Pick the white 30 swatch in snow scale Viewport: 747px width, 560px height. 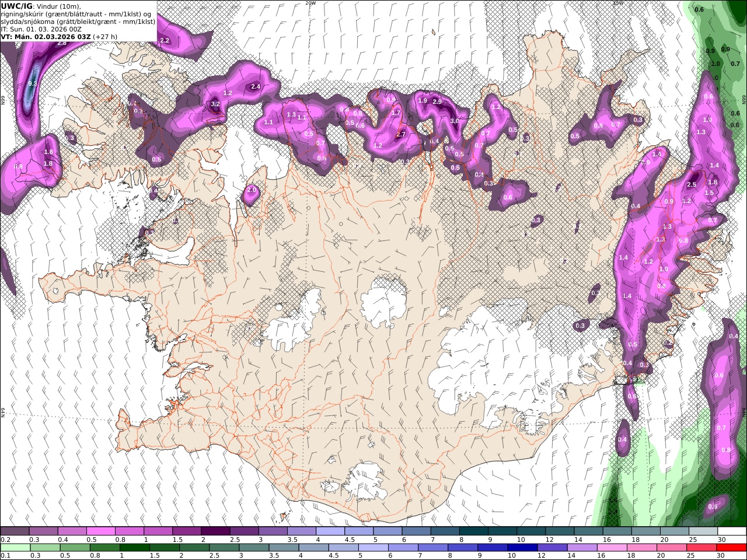pos(732,531)
